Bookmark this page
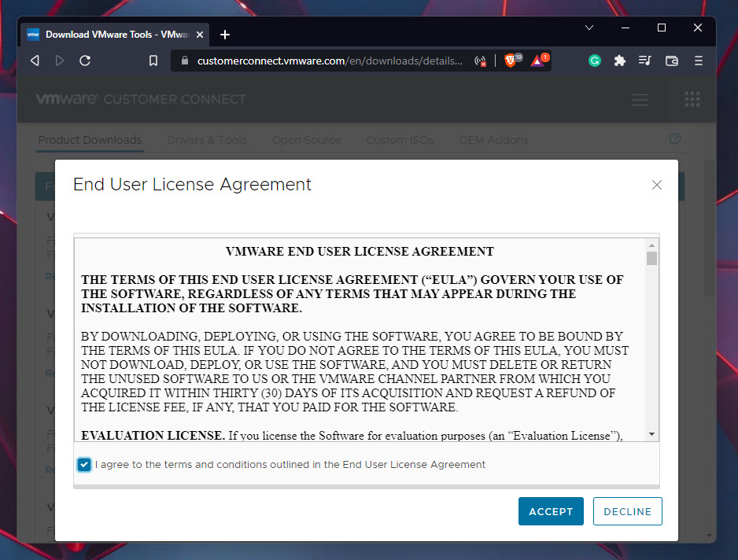Image resolution: width=738 pixels, height=560 pixels. pos(153,61)
